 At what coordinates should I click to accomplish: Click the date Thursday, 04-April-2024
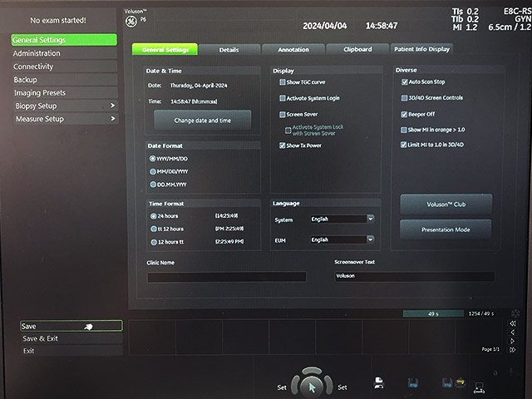point(199,86)
